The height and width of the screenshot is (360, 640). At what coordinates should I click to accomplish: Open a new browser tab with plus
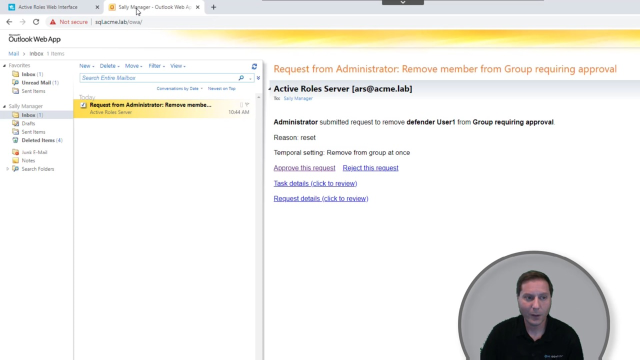[x=213, y=7]
